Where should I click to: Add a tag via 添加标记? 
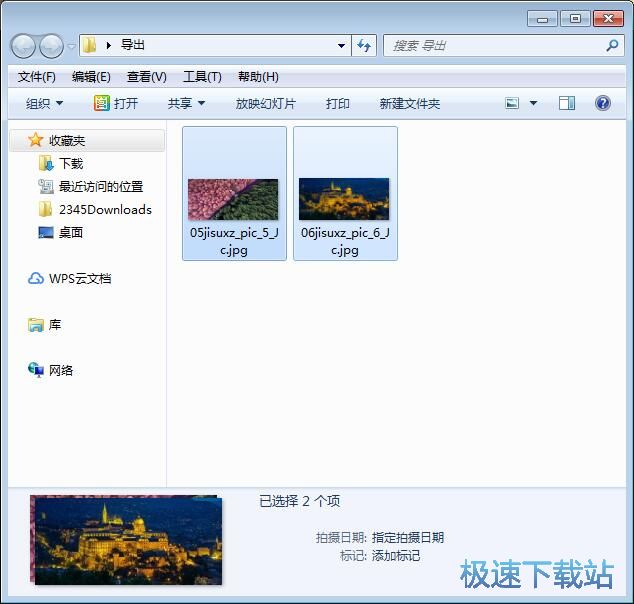[x=395, y=556]
